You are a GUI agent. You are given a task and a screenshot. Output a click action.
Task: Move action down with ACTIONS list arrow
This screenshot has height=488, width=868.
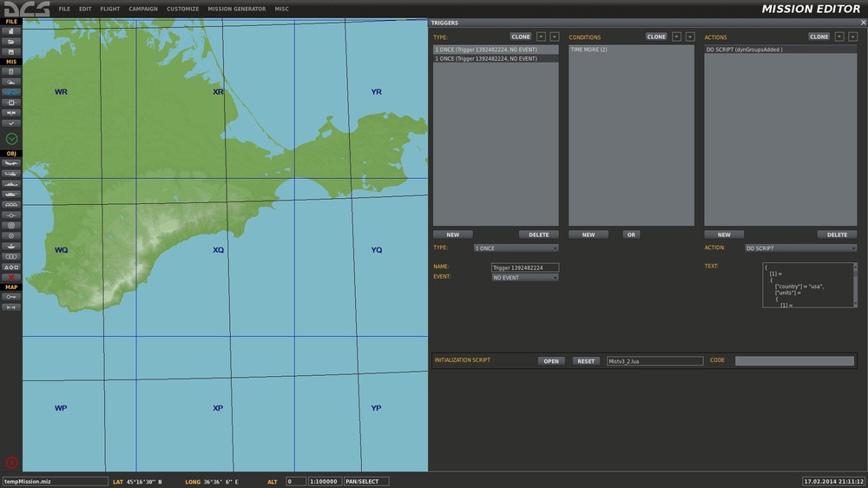coord(852,37)
